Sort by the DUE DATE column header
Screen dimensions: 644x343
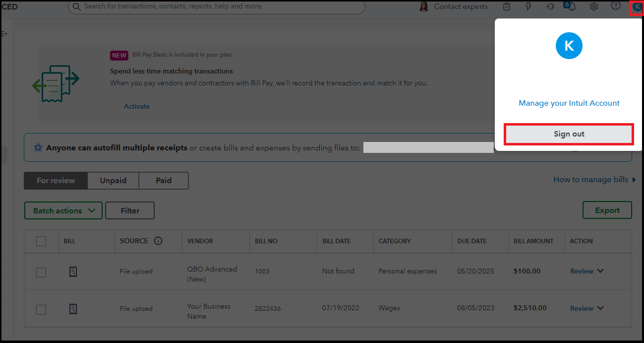point(472,241)
